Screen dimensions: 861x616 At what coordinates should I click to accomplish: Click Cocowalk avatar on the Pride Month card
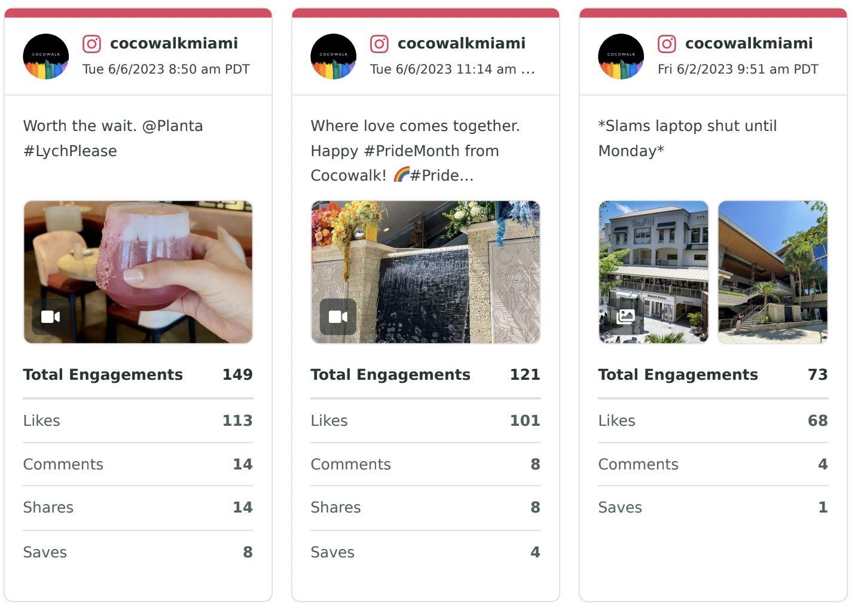point(334,56)
